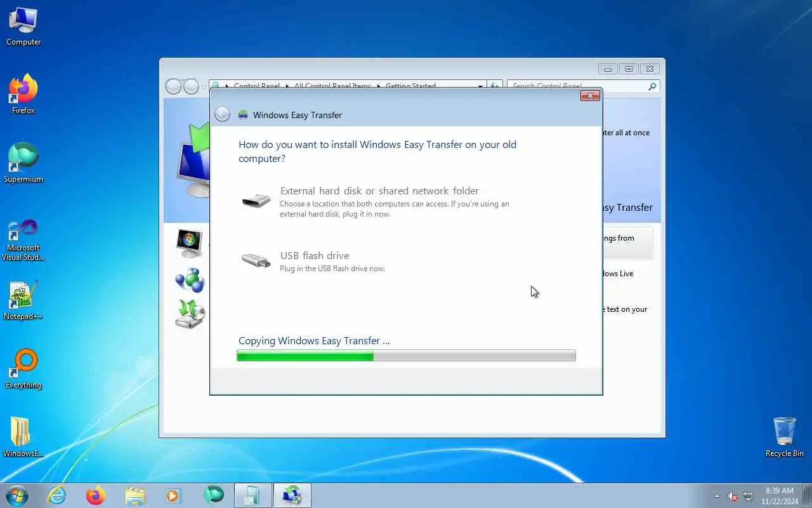Viewport: 812px width, 508px height.
Task: Open the Computer desktop icon
Action: pyautogui.click(x=23, y=27)
